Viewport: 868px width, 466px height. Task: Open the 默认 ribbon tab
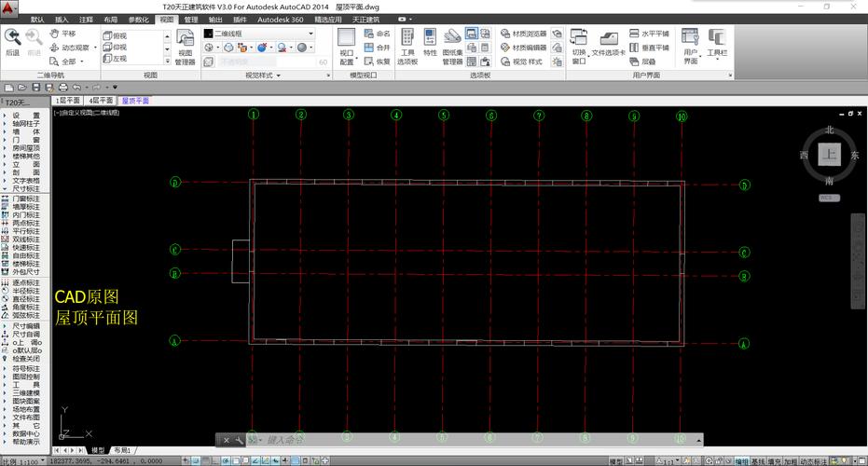37,20
